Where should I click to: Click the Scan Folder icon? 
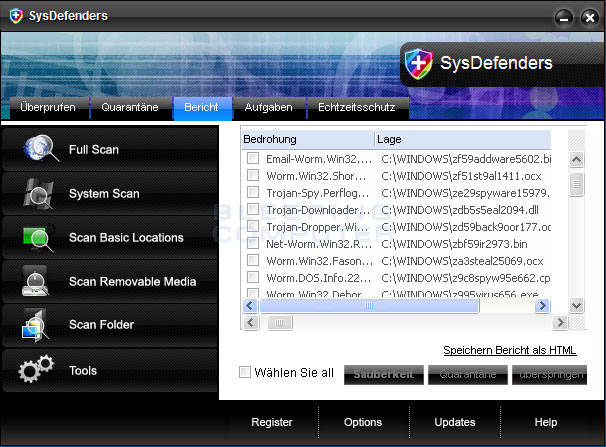(34, 325)
